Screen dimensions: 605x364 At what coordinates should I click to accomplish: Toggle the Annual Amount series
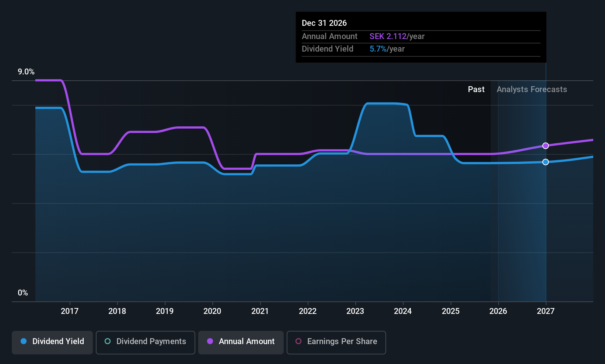coord(241,343)
